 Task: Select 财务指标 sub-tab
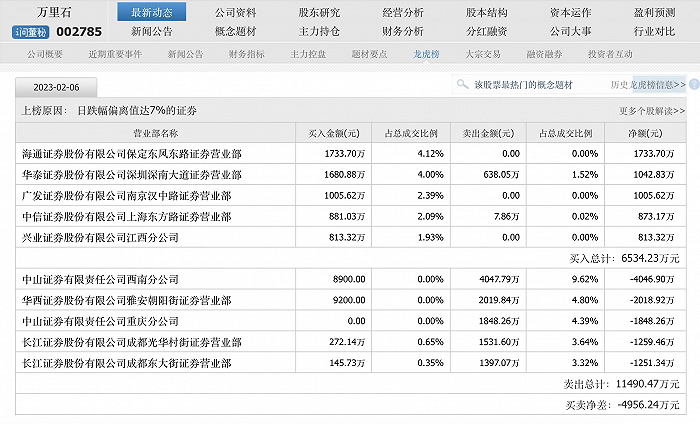tap(247, 54)
